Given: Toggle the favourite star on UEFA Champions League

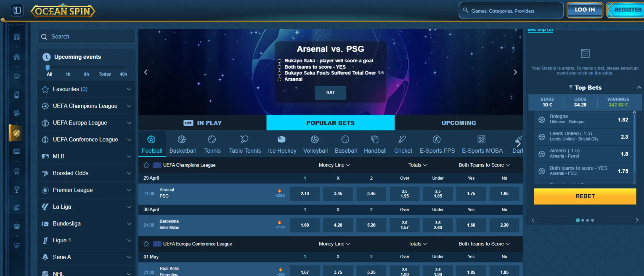Looking at the screenshot, I should pos(146,165).
